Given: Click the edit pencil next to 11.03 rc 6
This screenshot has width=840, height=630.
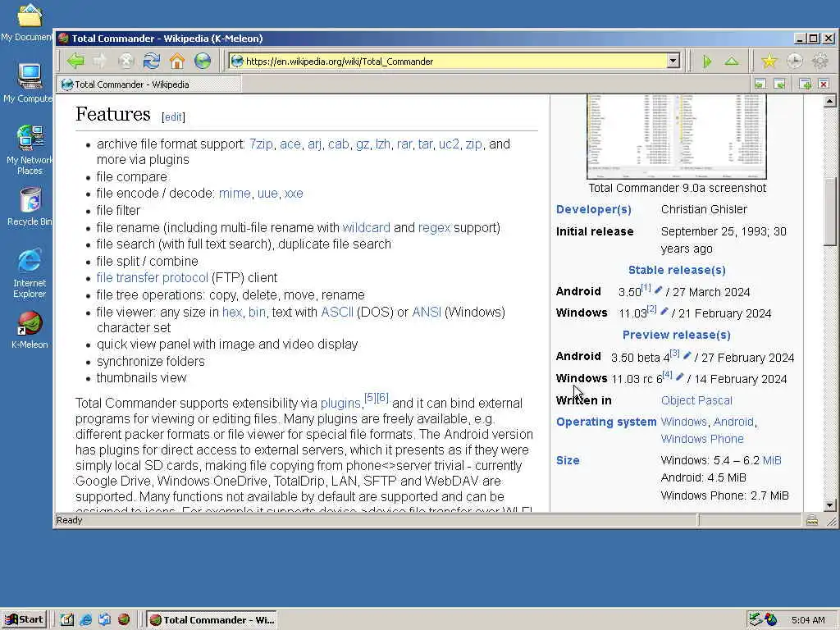Looking at the screenshot, I should tap(680, 377).
